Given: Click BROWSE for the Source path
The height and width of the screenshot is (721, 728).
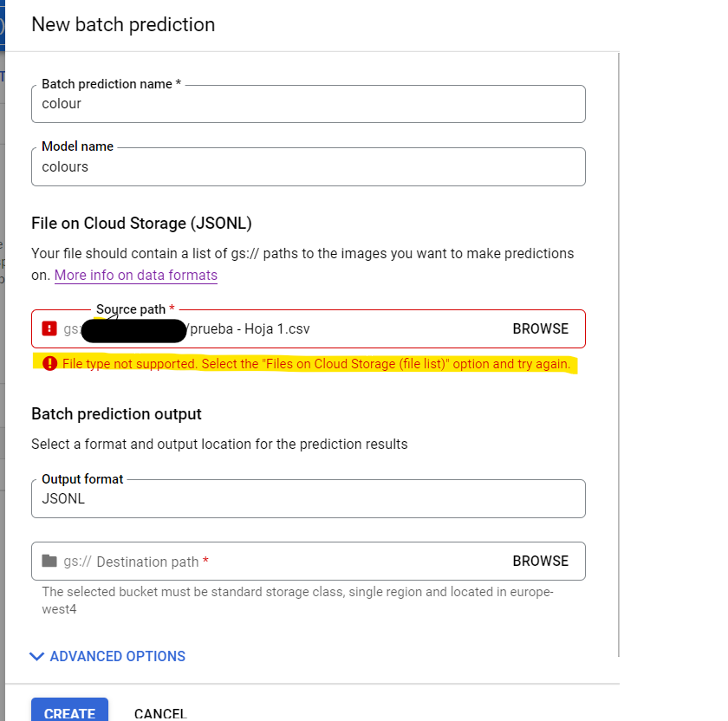Looking at the screenshot, I should 540,329.
